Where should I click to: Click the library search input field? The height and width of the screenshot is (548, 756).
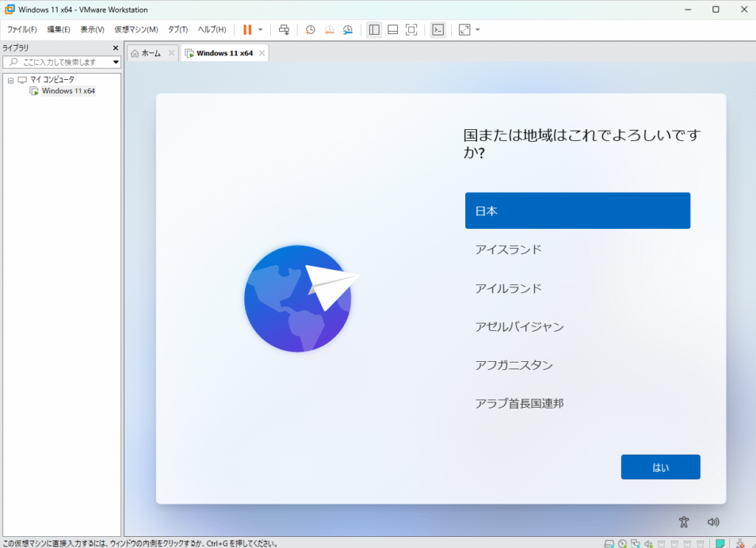tap(59, 62)
